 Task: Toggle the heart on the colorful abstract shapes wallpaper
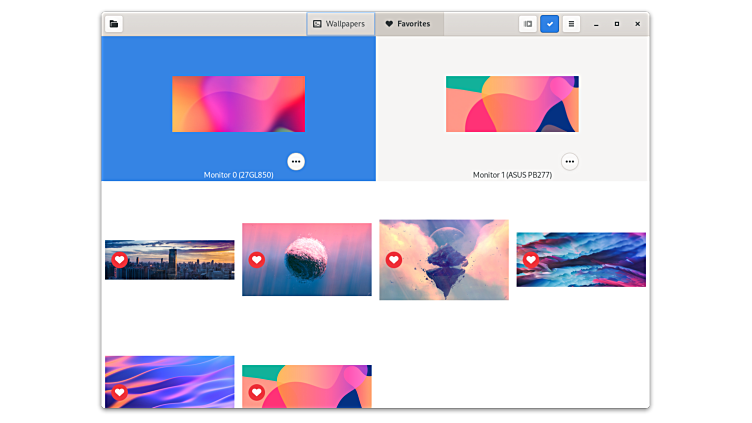256,393
